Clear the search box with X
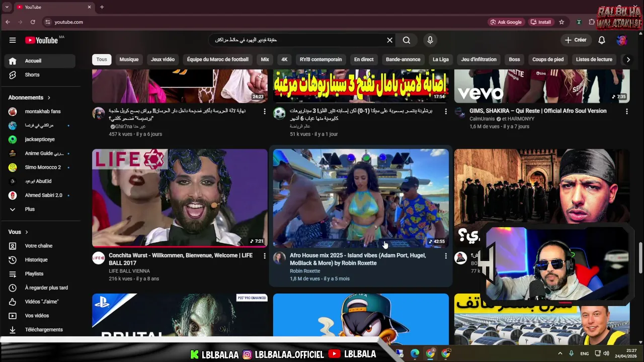Screen dimensions: 644x362 389,40
